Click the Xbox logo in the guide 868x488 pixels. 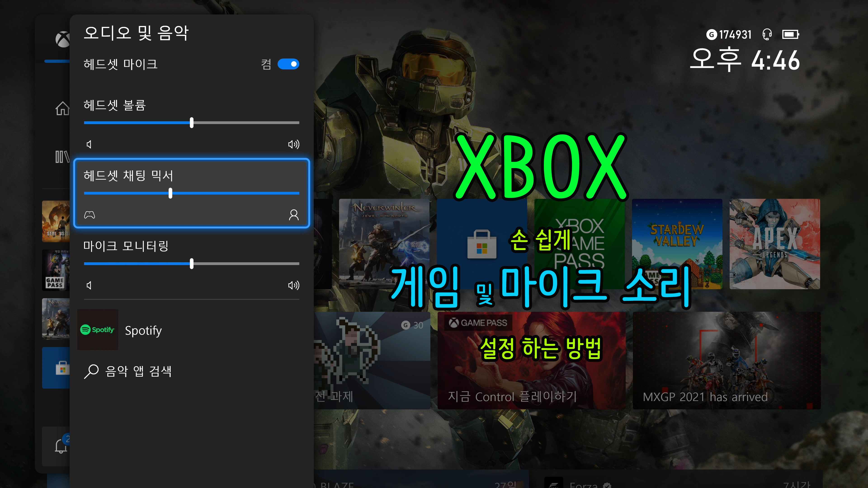coord(63,39)
